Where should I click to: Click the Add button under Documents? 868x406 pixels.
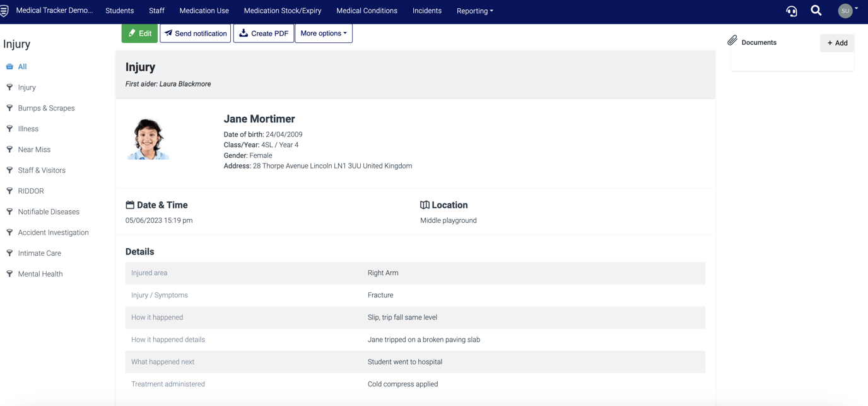837,43
